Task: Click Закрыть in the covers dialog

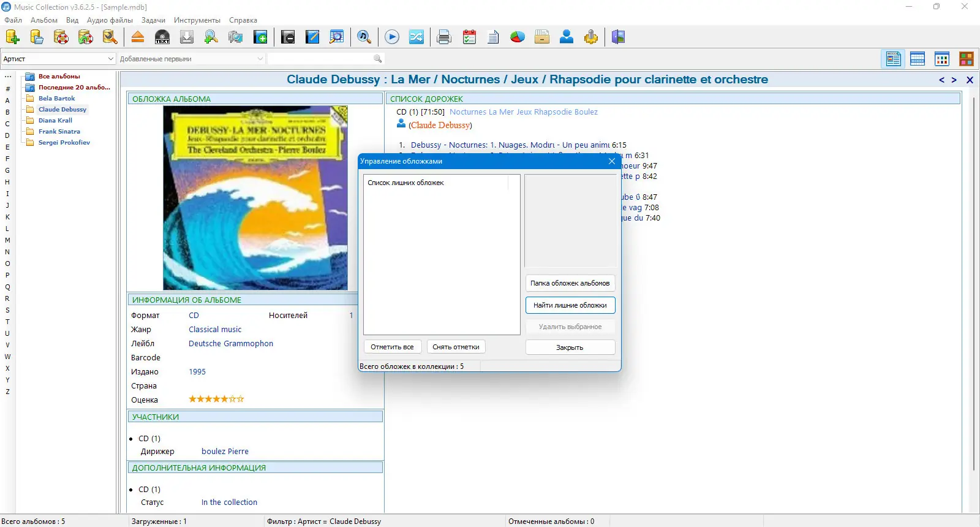Action: click(570, 347)
